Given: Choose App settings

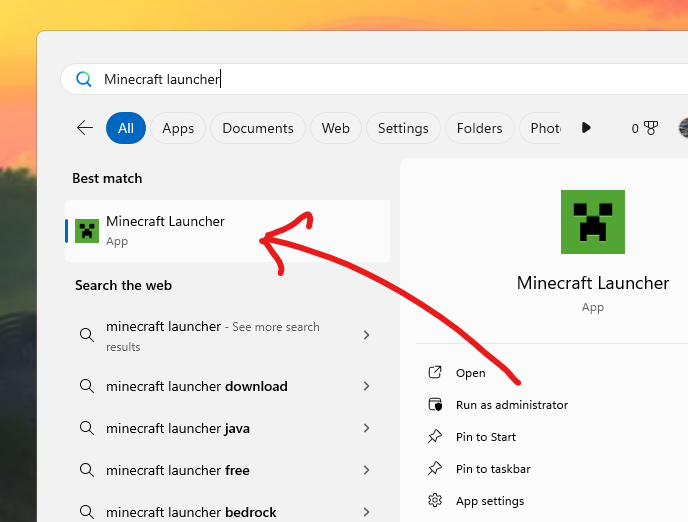Looking at the screenshot, I should click(x=490, y=501).
